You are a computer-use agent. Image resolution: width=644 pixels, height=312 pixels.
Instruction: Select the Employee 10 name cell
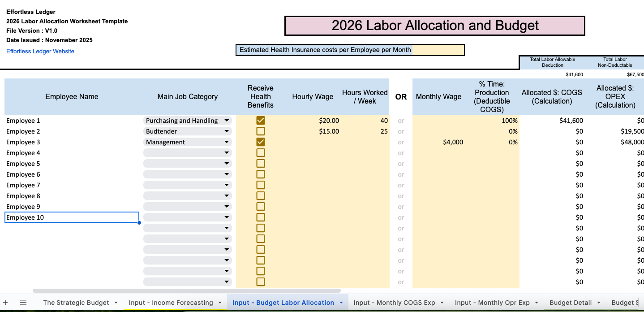[72, 217]
